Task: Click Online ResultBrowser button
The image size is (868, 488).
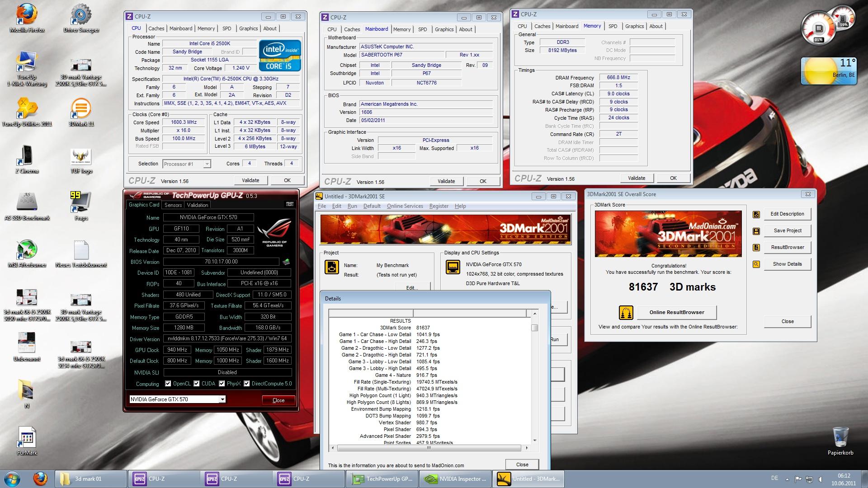Action: (677, 312)
